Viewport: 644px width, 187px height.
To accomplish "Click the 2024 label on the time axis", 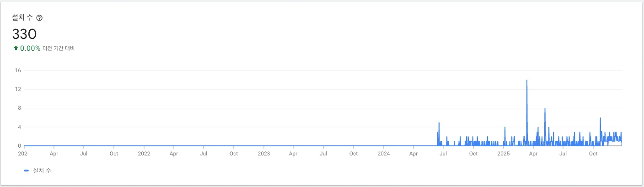I will coord(383,154).
